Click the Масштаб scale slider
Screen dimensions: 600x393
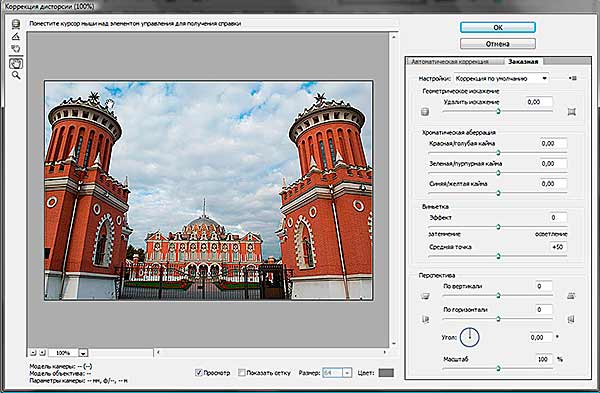(498, 368)
